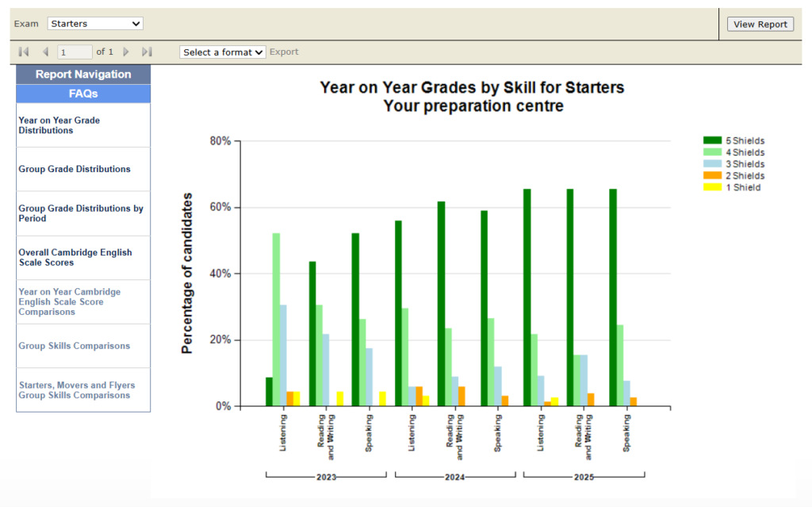The height and width of the screenshot is (507, 812).
Task: Click the View Report button
Action: [759, 24]
